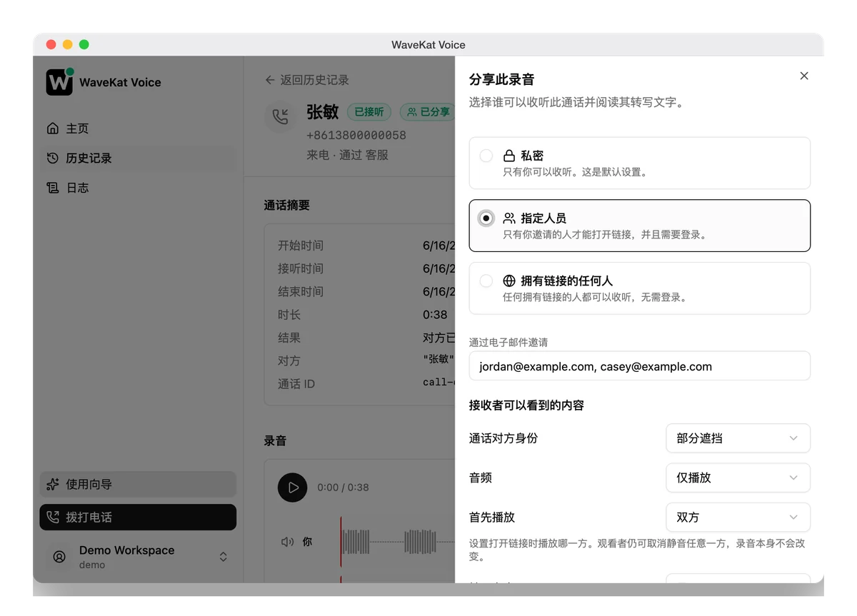Screen dimensions: 857x616
Task: Click the history clock icon in sidebar
Action: point(53,158)
